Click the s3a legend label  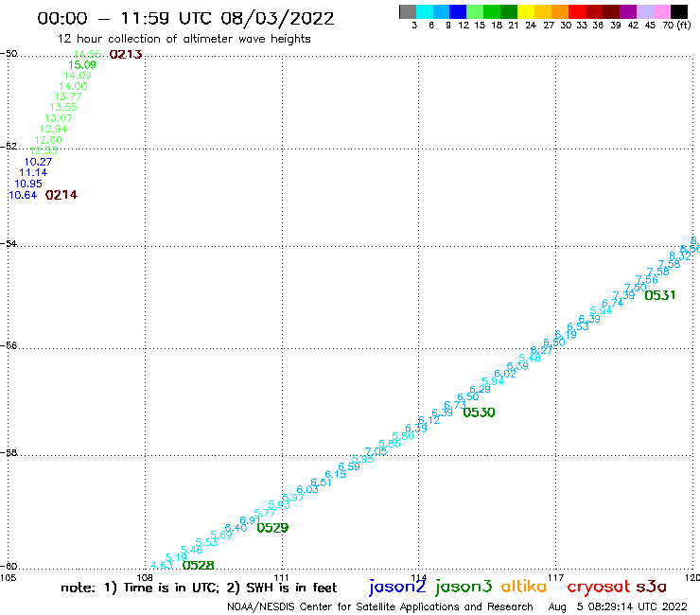652,587
